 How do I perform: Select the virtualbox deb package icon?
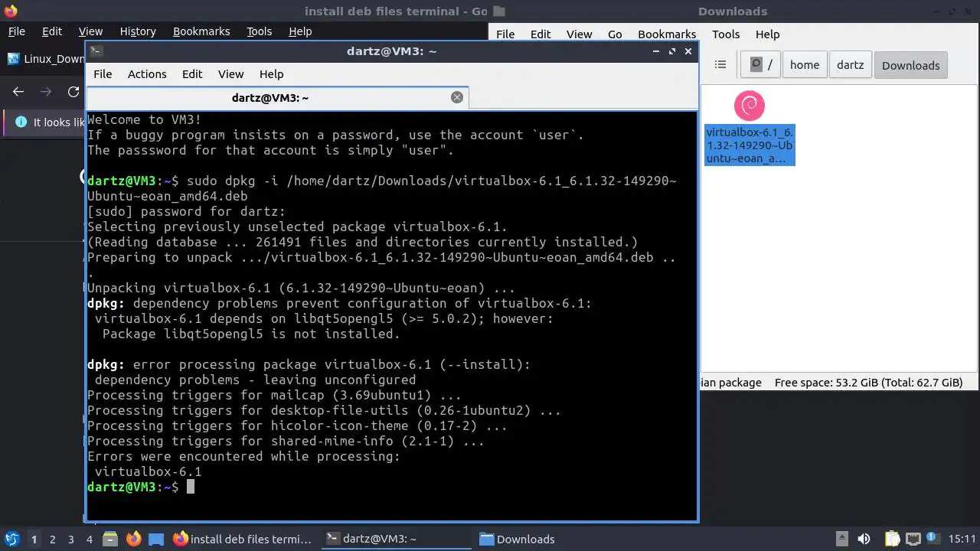click(750, 106)
